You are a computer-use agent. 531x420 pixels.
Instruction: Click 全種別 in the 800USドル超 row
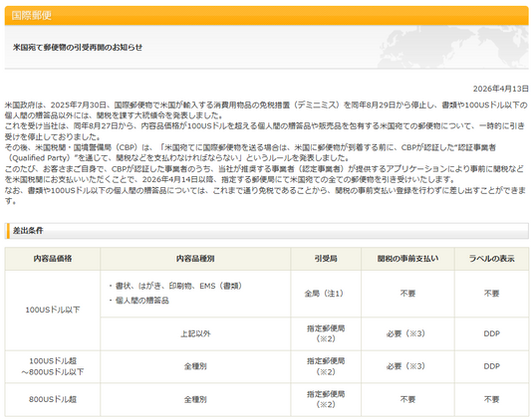tap(195, 399)
